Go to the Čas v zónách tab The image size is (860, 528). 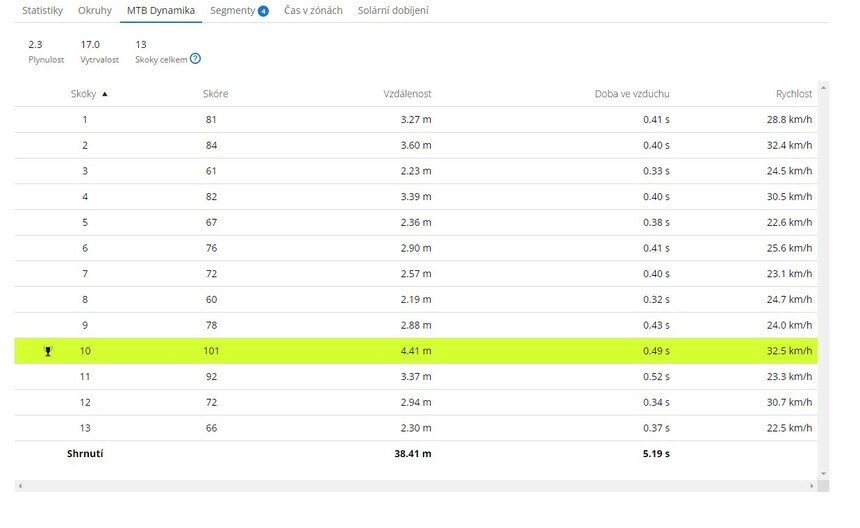tap(313, 11)
